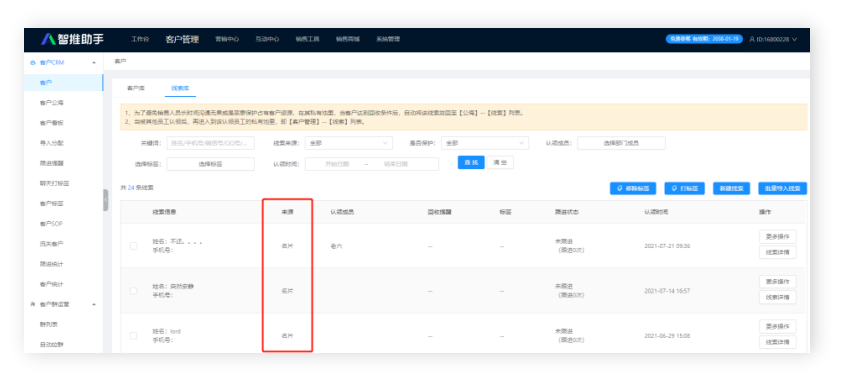Screen dimensions: 843x381
Task: Click the 开始日期 date field
Action: coord(337,164)
